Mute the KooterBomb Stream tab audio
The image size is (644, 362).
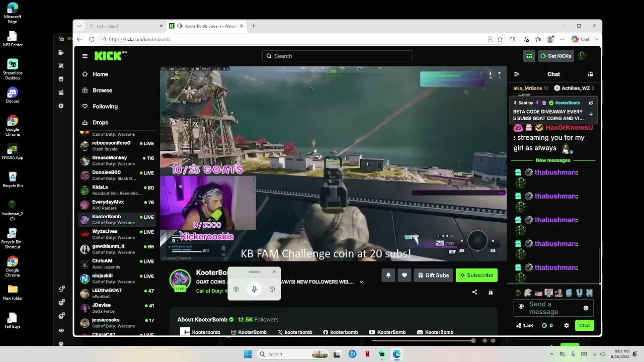click(x=180, y=26)
